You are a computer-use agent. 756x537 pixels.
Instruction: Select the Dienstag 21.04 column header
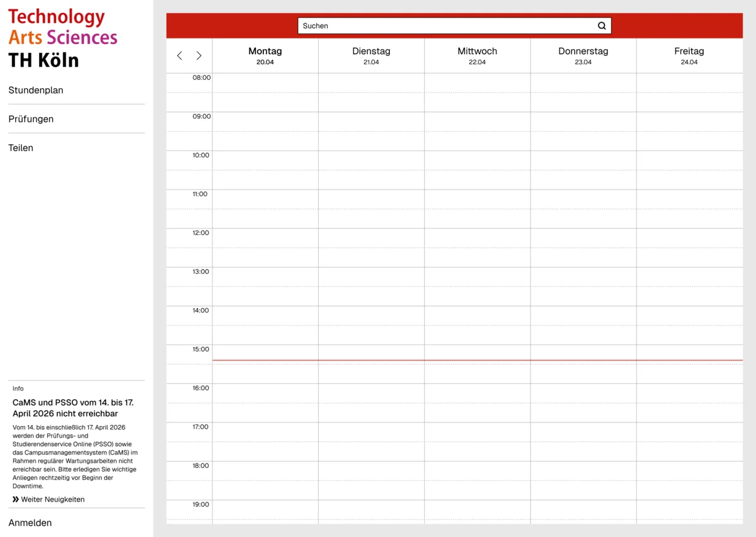(371, 56)
